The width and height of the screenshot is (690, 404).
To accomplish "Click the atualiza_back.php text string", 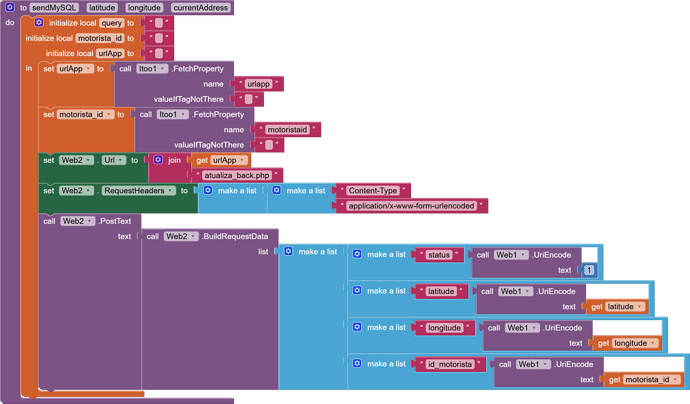I will (237, 175).
